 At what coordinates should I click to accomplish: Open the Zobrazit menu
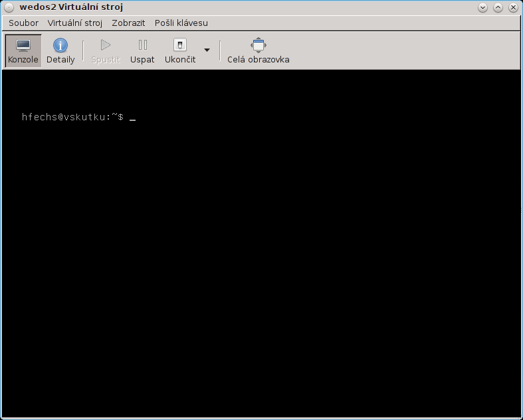click(128, 23)
